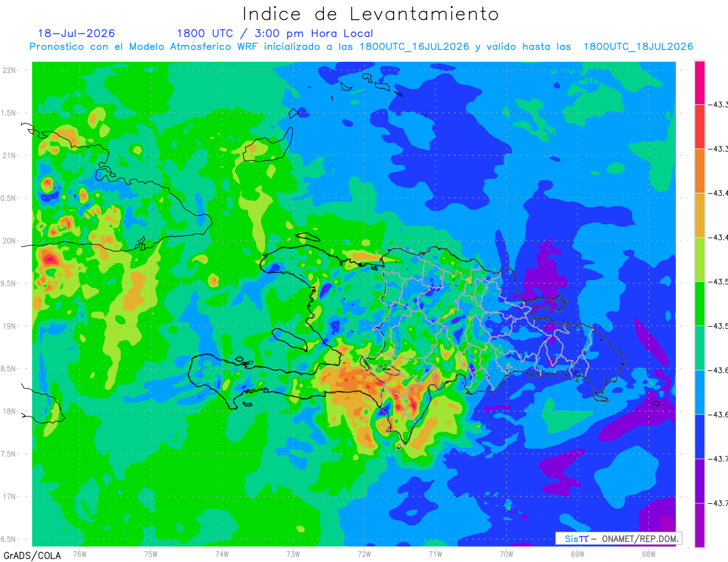Click the 68W longitude label
Screen dimensions: 728x562
point(649,554)
